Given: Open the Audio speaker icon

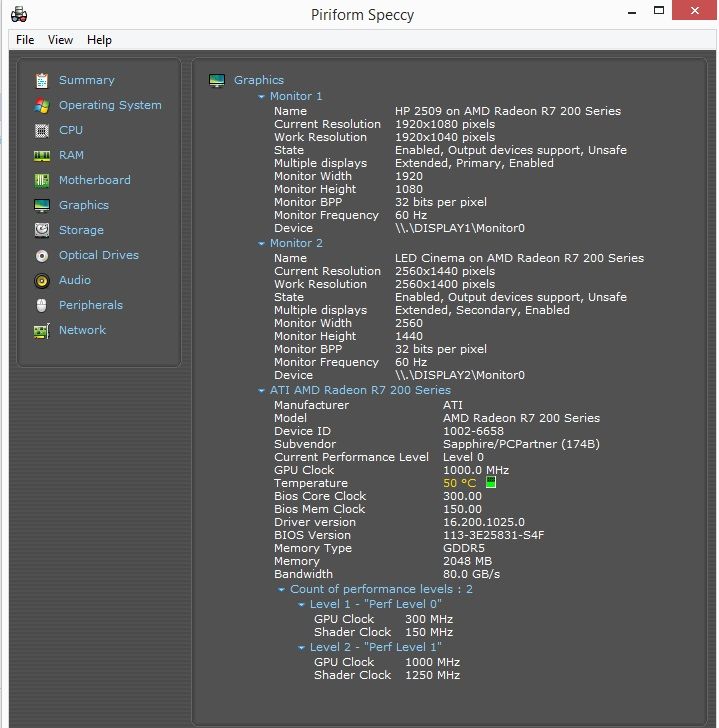Looking at the screenshot, I should (41, 280).
